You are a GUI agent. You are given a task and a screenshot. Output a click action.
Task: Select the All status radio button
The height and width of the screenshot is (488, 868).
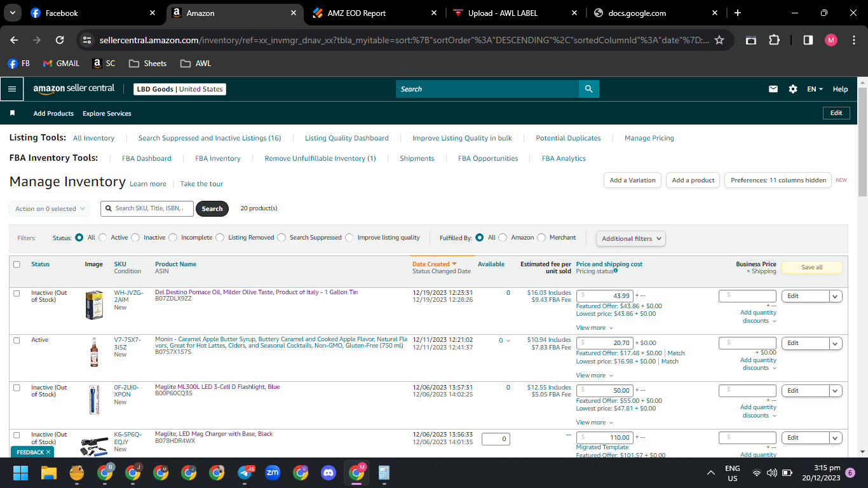point(79,238)
